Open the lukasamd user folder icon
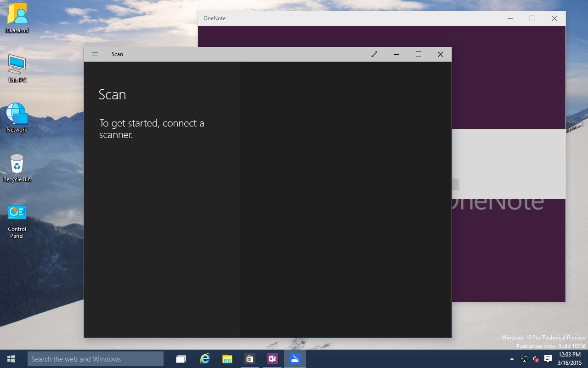 tap(17, 18)
